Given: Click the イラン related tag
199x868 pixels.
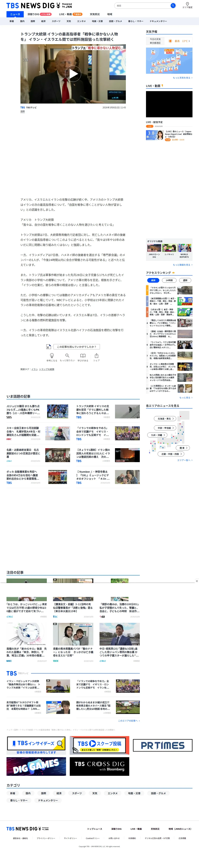Looking at the screenshot, I should (x=35, y=369).
